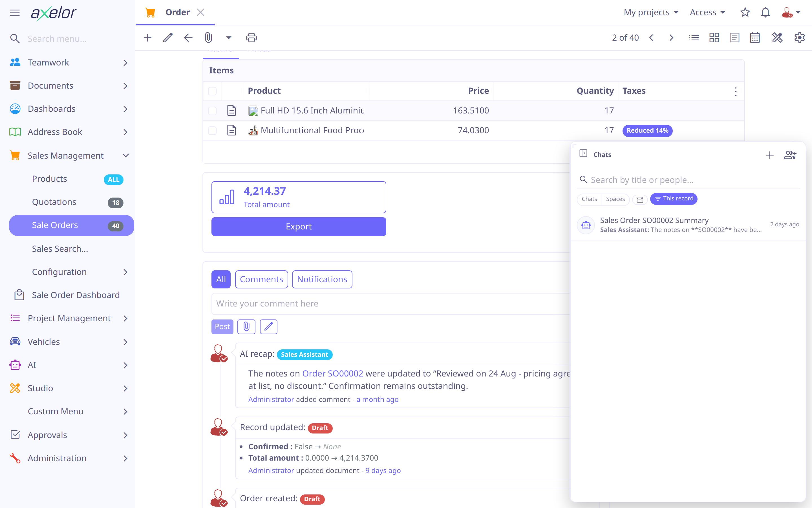Click the favorites star icon
The width and height of the screenshot is (812, 508).
745,12
